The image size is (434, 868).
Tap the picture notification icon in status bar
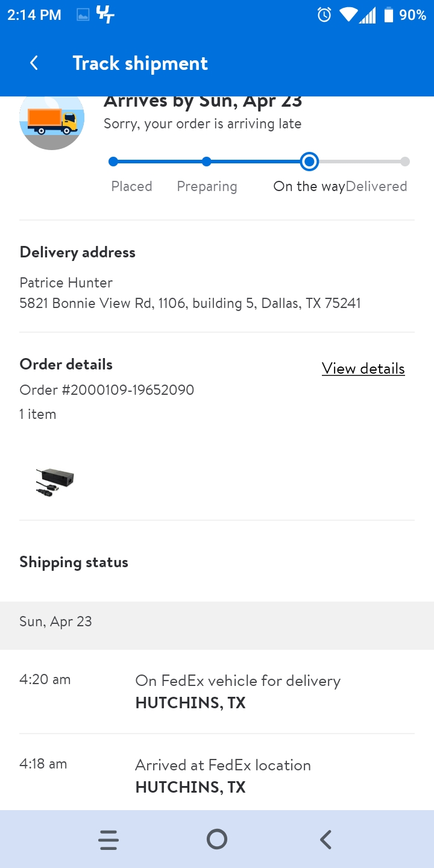[83, 16]
